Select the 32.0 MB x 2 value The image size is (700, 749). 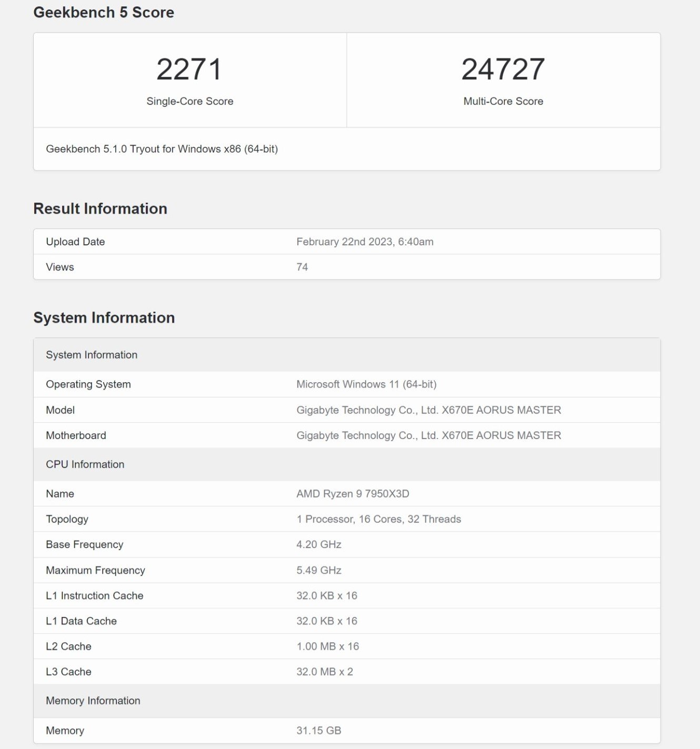(x=325, y=672)
